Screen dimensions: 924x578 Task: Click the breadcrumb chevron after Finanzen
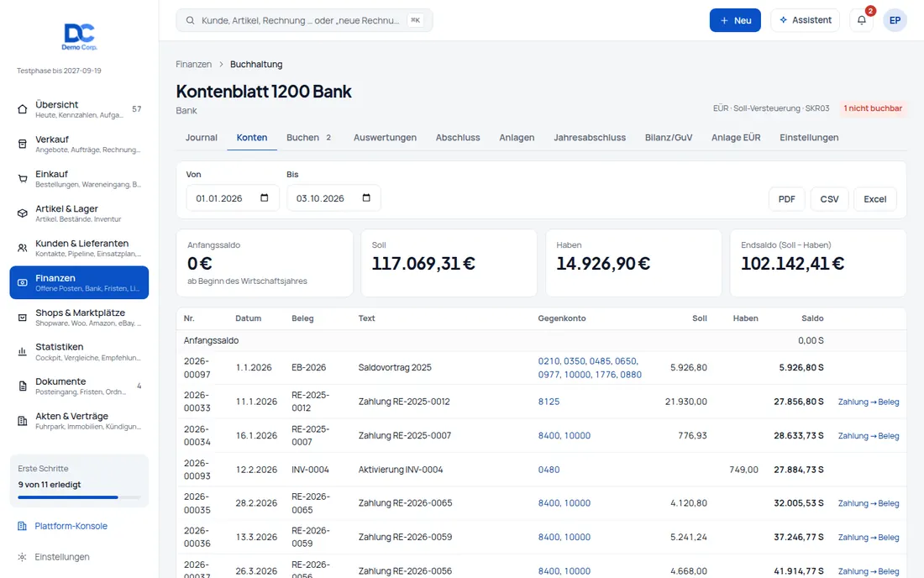[221, 64]
